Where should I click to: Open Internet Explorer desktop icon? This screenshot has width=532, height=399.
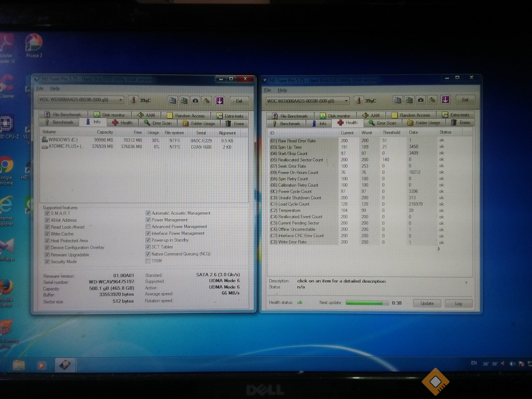pyautogui.click(x=6, y=211)
